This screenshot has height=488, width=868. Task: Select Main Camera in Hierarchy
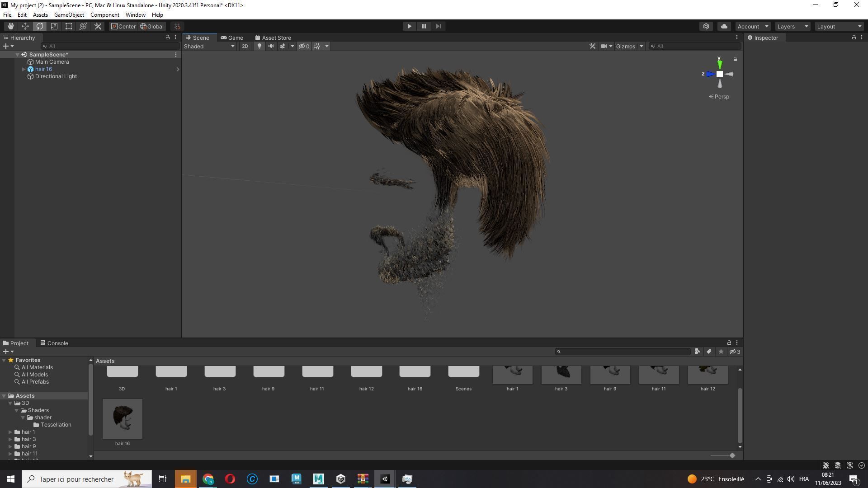pos(52,62)
